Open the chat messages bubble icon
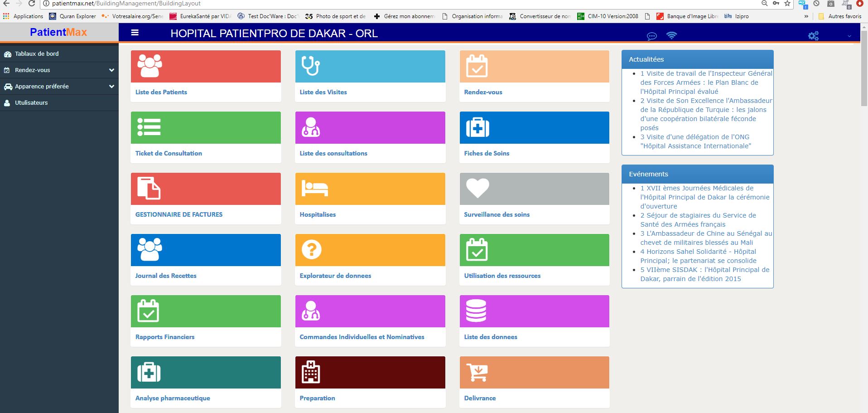 point(651,36)
